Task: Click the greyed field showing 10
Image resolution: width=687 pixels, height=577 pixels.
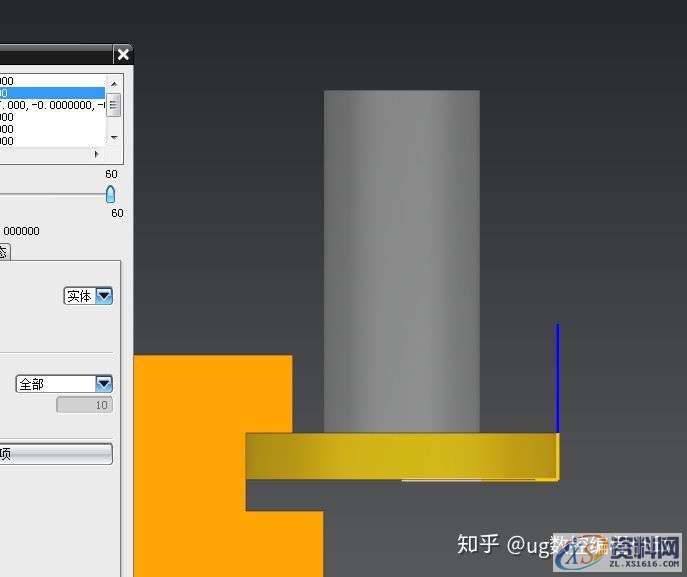Action: [84, 405]
